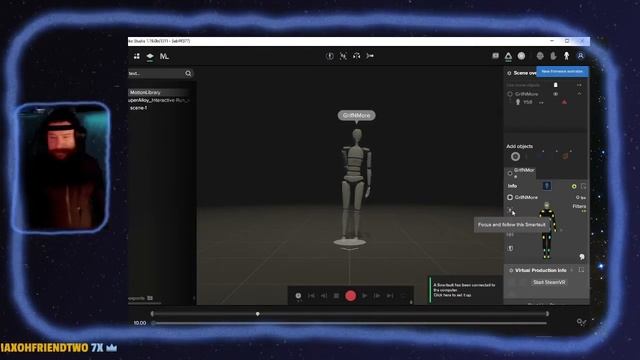640x360 pixels.
Task: Jump to the end of the clip
Action: [x=390, y=296]
